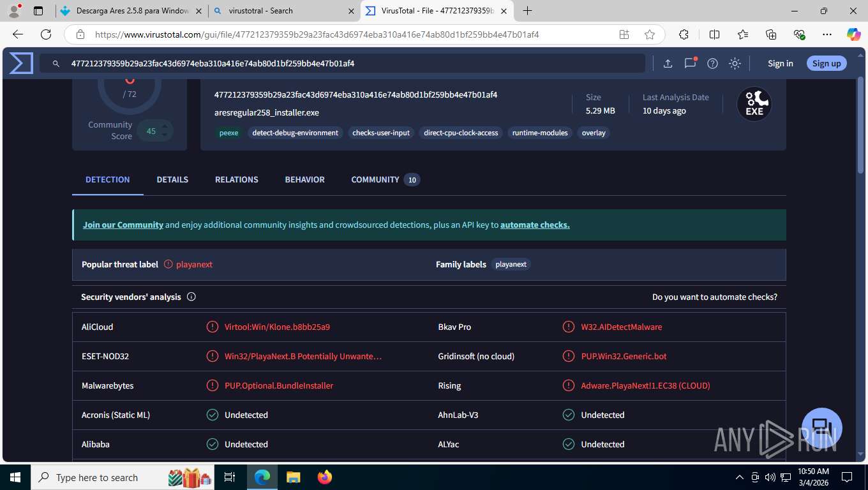Click the detect-debug-environment tag
Viewport: 868px width, 490px height.
[295, 133]
